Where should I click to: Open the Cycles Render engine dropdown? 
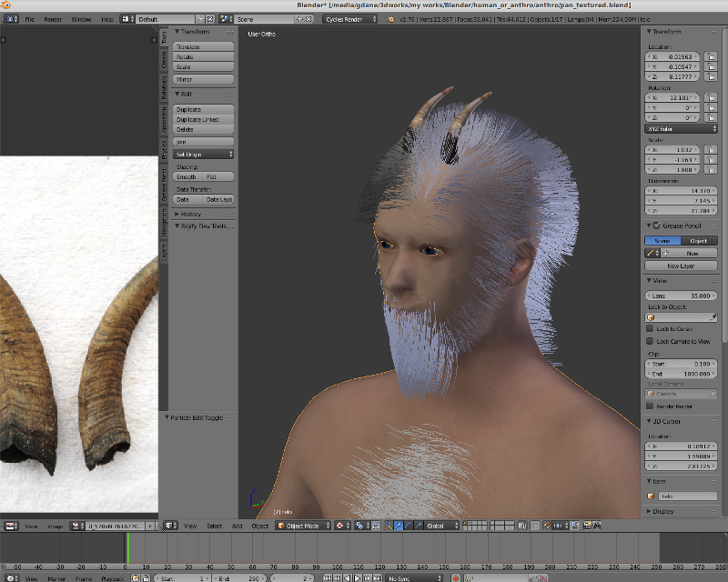tap(350, 18)
